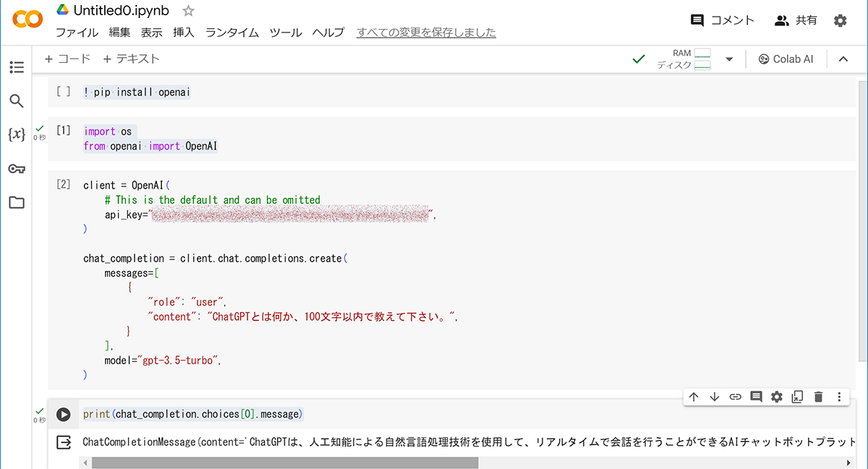The image size is (868, 469).
Task: Click the "client = OpenAI(" line
Action: [x=127, y=185]
